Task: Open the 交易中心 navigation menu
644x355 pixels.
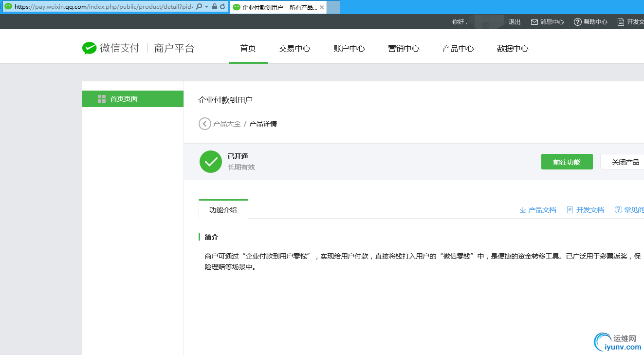Action: 294,48
